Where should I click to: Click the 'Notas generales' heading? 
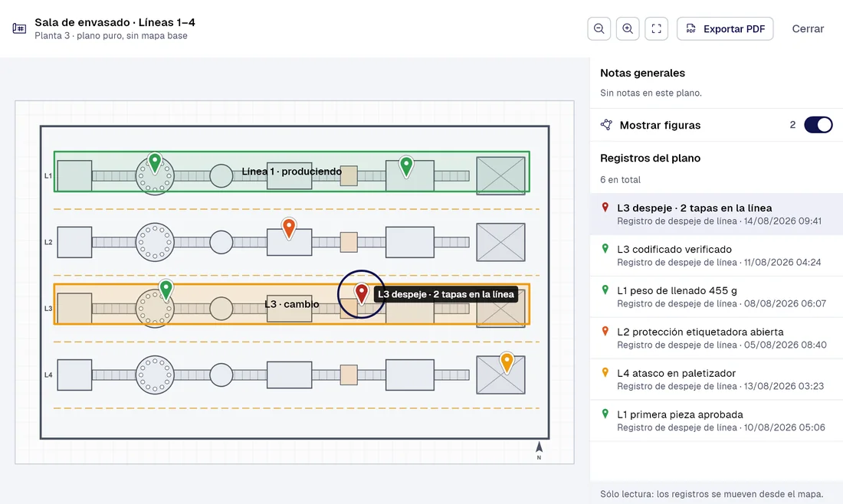642,73
